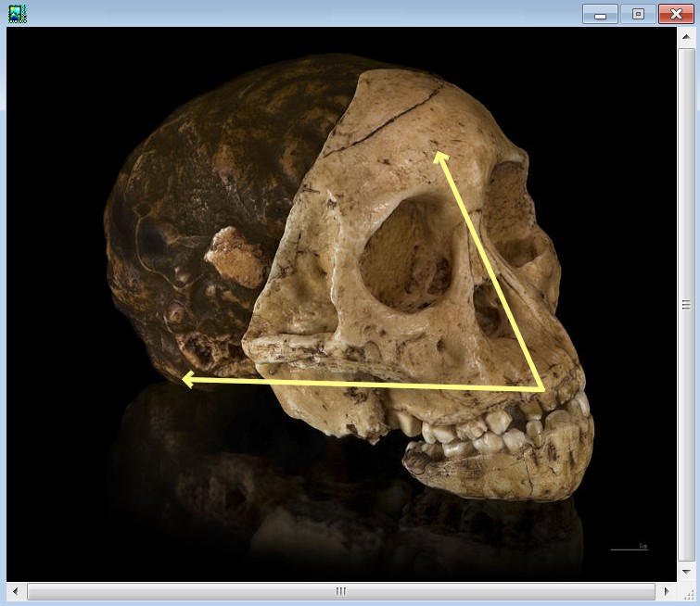The image size is (700, 606).
Task: Minimize the image viewer window
Action: coord(601,15)
